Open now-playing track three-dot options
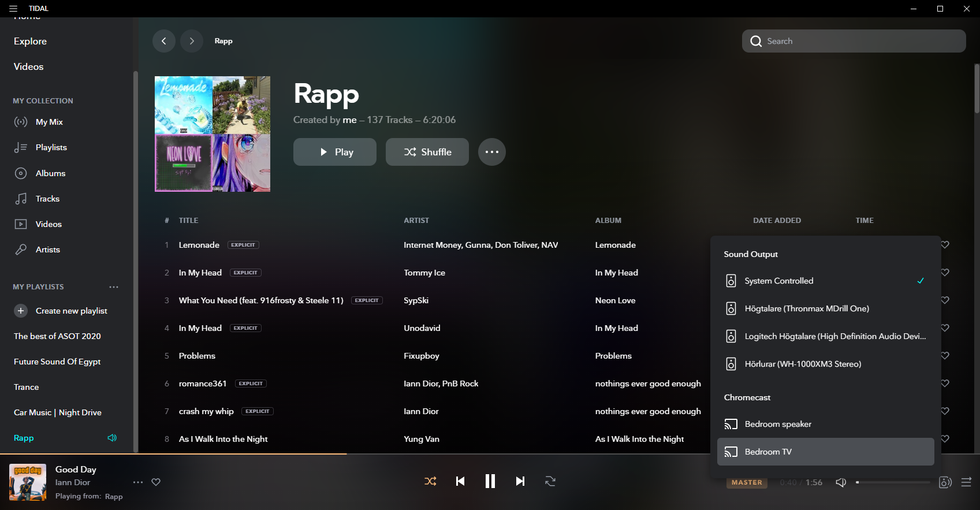The height and width of the screenshot is (510, 980). [x=138, y=482]
